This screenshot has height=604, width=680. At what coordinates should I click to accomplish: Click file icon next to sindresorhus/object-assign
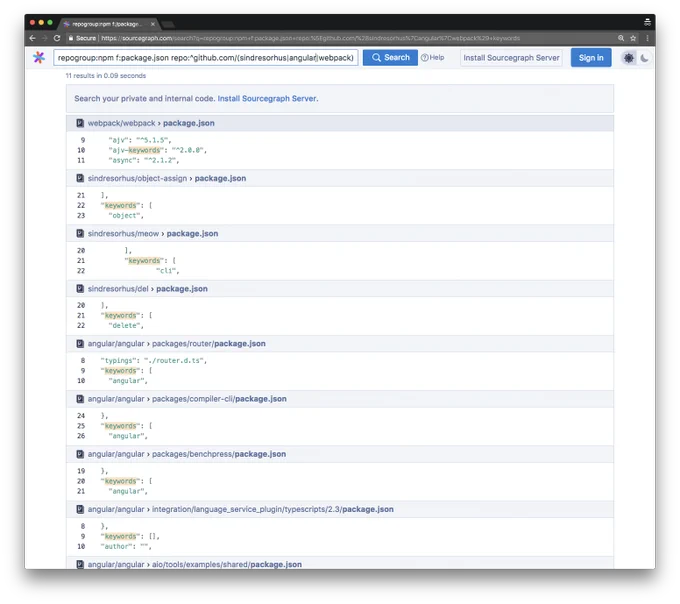tap(80, 178)
